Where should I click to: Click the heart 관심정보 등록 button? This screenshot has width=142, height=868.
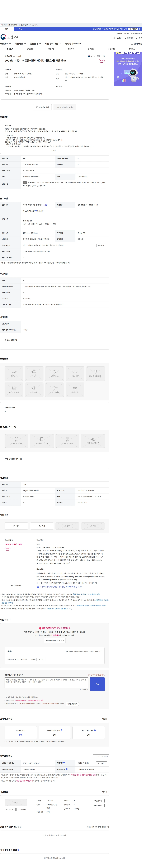[42, 107]
